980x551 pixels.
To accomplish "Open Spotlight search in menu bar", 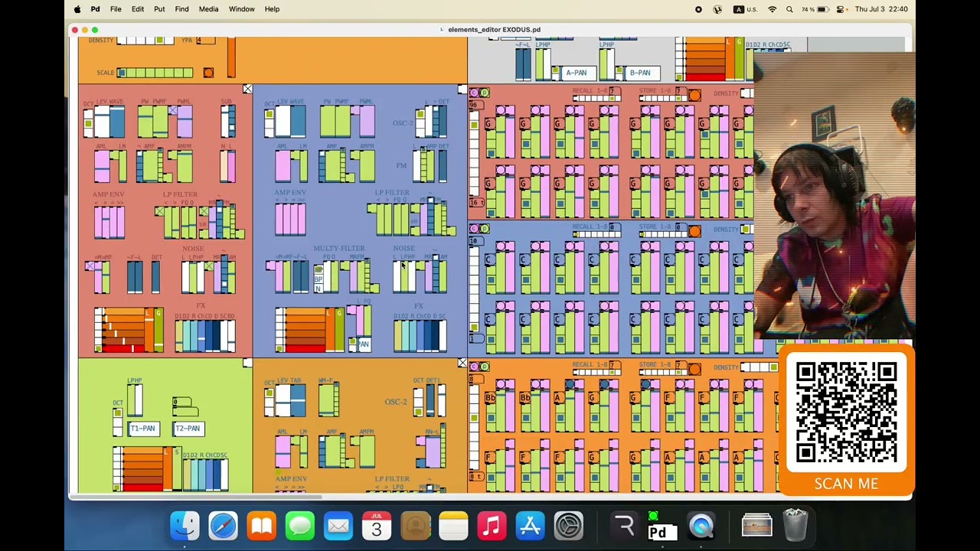I will pos(791,9).
